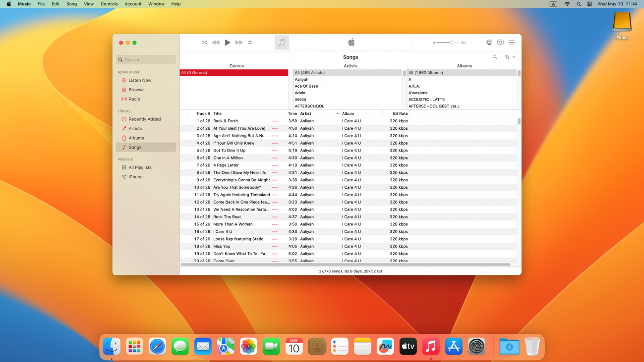Screen dimensions: 644x362
Task: Open the Song menu
Action: click(72, 3)
